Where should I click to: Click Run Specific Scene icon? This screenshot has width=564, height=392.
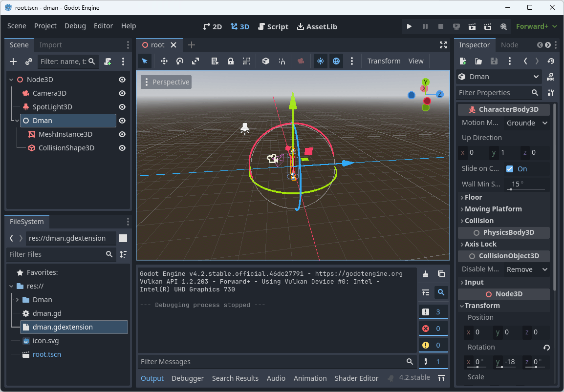point(488,26)
